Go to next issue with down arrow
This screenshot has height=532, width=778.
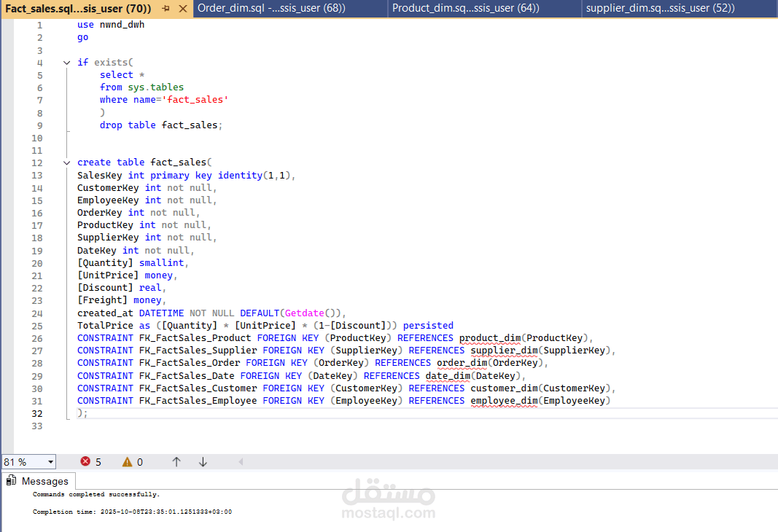tap(203, 462)
